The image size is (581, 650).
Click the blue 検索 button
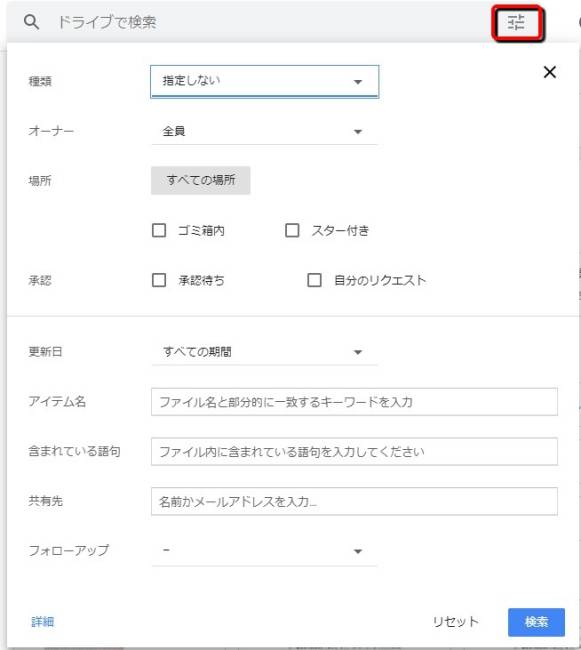tap(536, 622)
